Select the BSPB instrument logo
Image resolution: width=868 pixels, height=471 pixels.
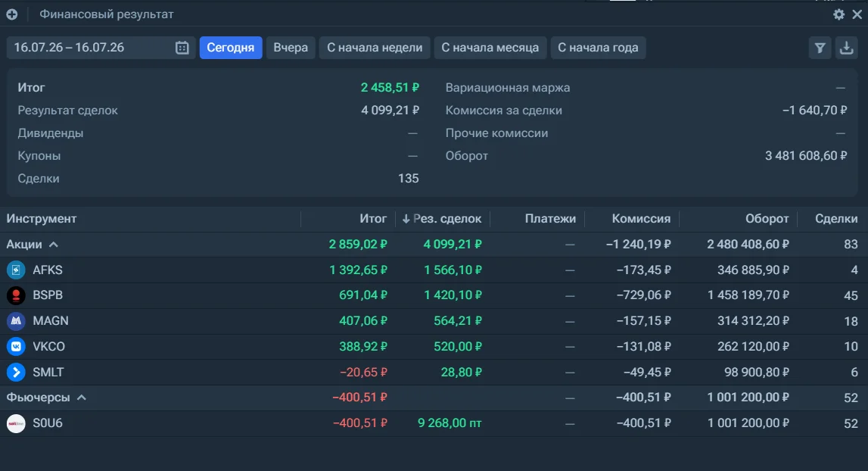coord(16,295)
